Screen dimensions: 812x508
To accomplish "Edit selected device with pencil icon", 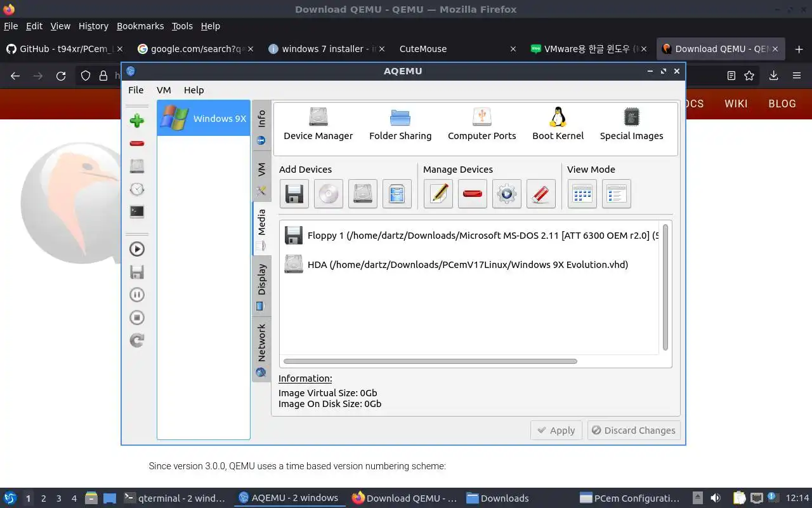I will click(x=438, y=194).
